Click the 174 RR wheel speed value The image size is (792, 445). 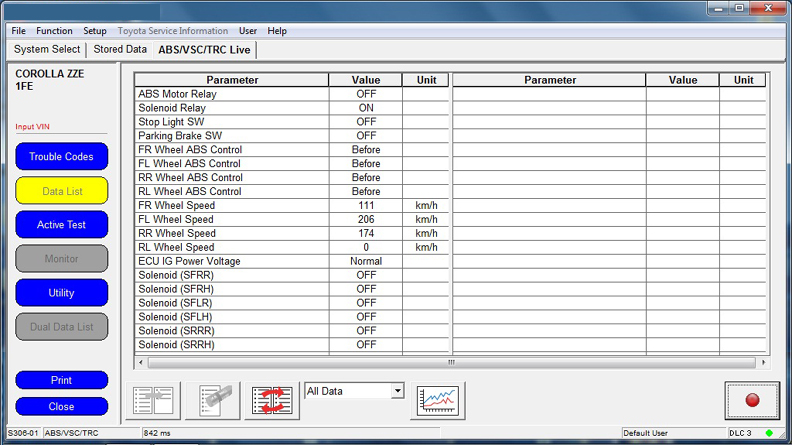click(366, 233)
